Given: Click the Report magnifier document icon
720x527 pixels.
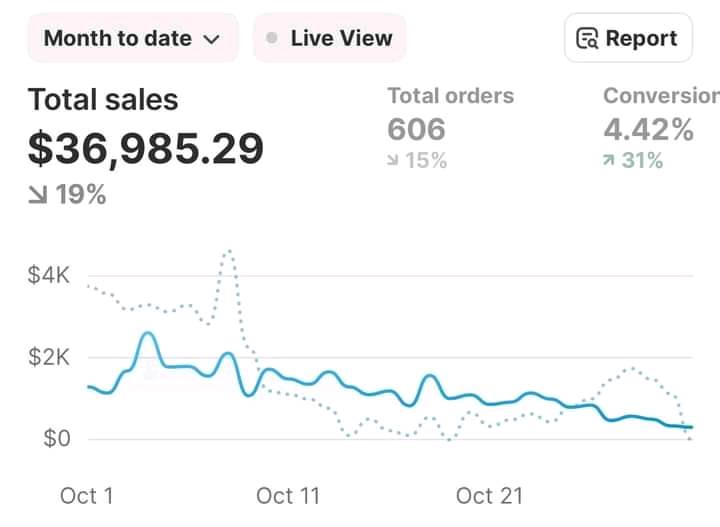Looking at the screenshot, I should (588, 40).
